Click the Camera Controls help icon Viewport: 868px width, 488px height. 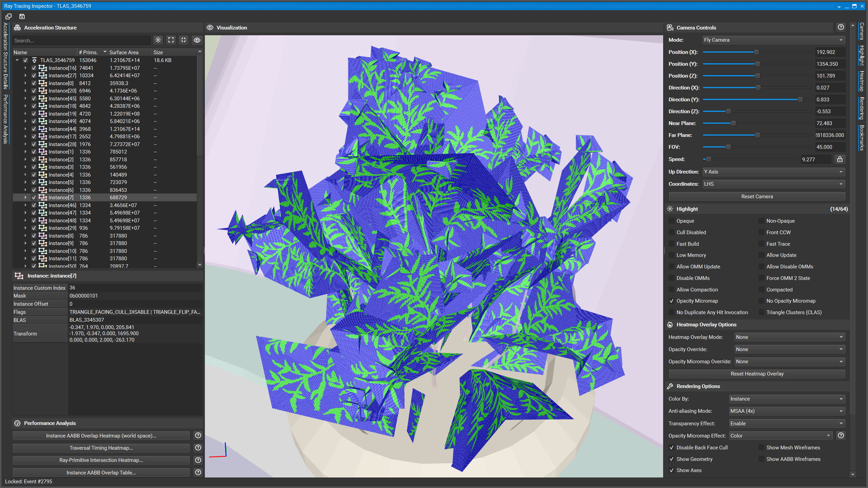841,27
